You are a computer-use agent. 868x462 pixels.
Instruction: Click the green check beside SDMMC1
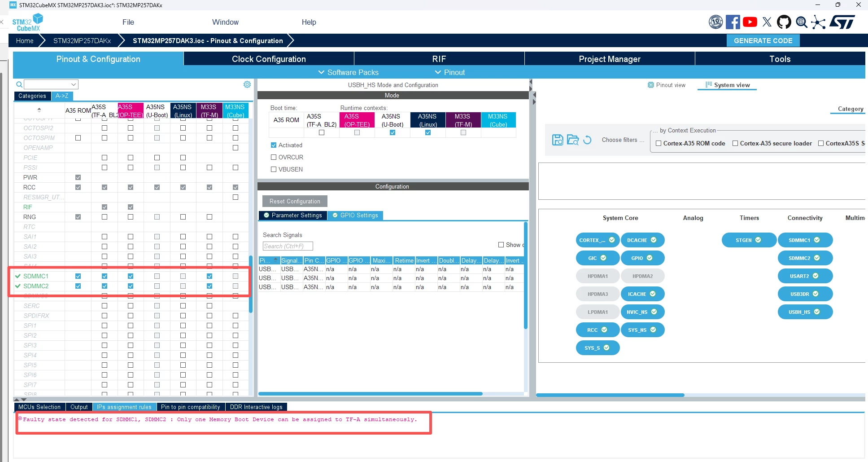18,276
